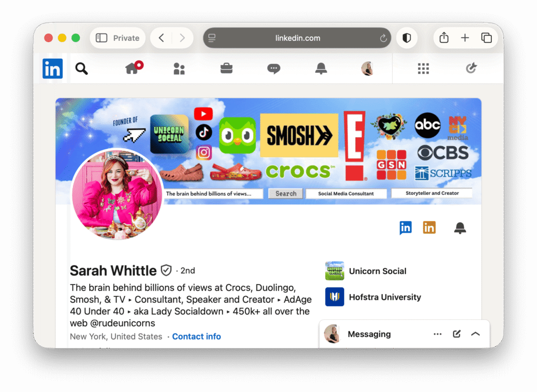Compose a new message
Screen dimensions: 537x392
point(457,334)
